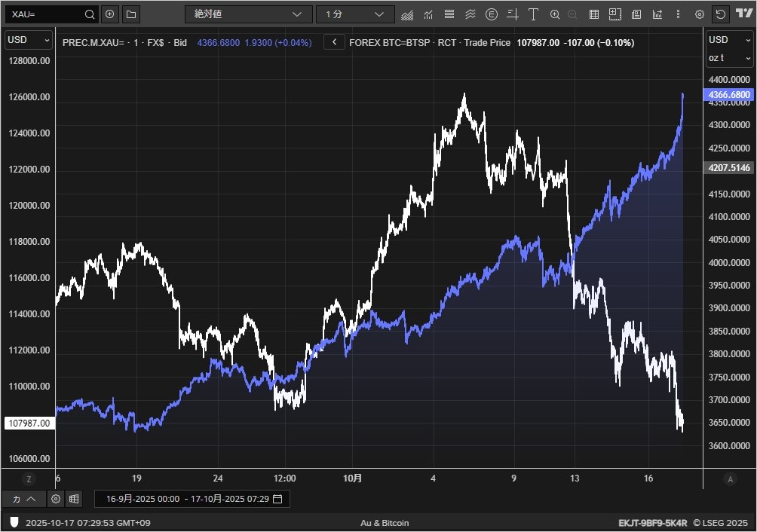Click the reset undo arrow button
The width and height of the screenshot is (757, 532).
[721, 14]
